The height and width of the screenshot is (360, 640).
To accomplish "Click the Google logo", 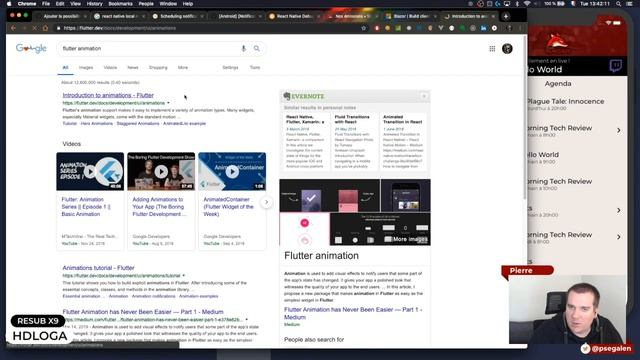I will pyautogui.click(x=31, y=49).
